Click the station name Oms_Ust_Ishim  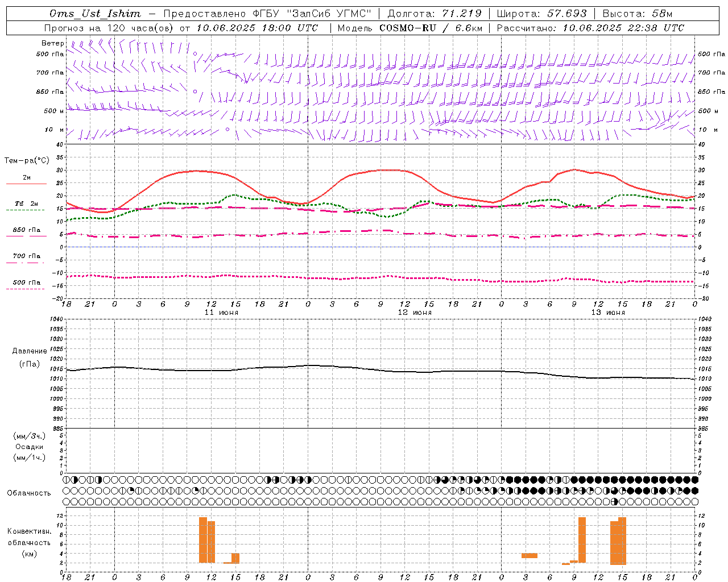point(95,14)
